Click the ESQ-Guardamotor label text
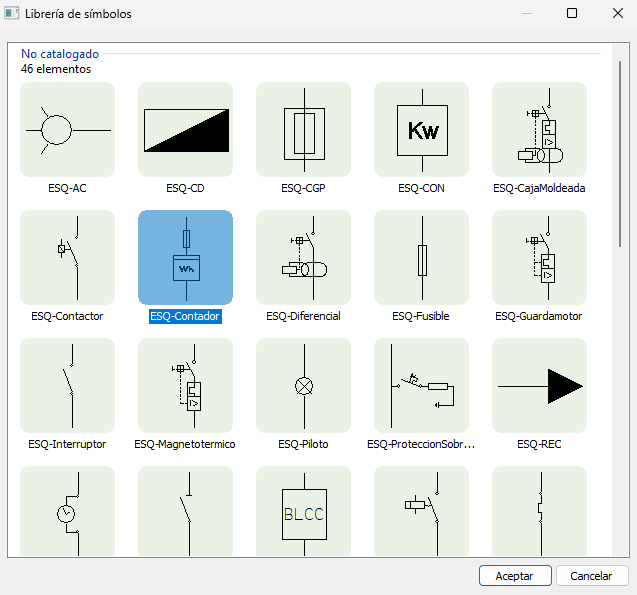The width and height of the screenshot is (637, 595). pos(539,316)
